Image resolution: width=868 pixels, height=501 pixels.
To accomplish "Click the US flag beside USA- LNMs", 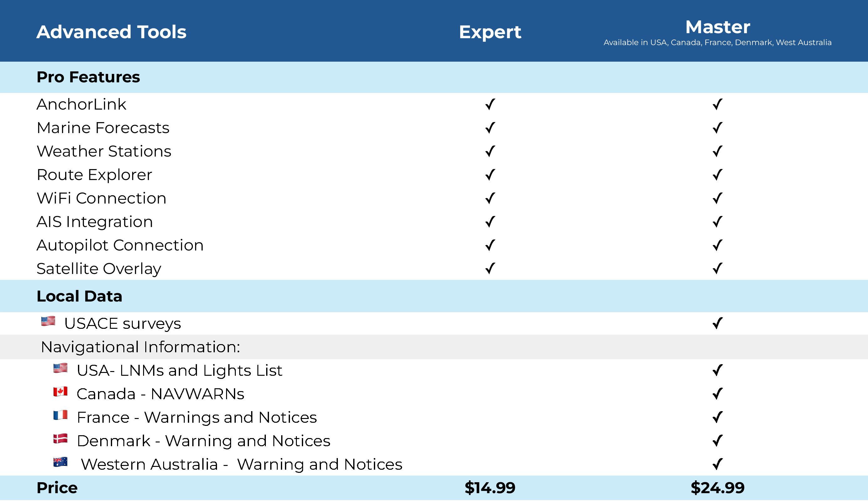I will point(60,368).
